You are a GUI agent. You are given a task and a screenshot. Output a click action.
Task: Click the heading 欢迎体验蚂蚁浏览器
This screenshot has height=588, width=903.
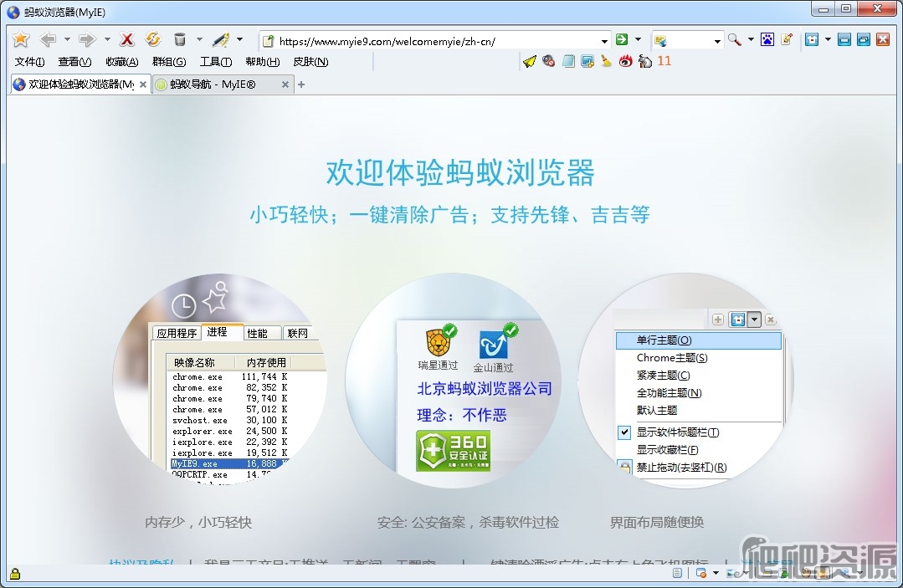[460, 172]
